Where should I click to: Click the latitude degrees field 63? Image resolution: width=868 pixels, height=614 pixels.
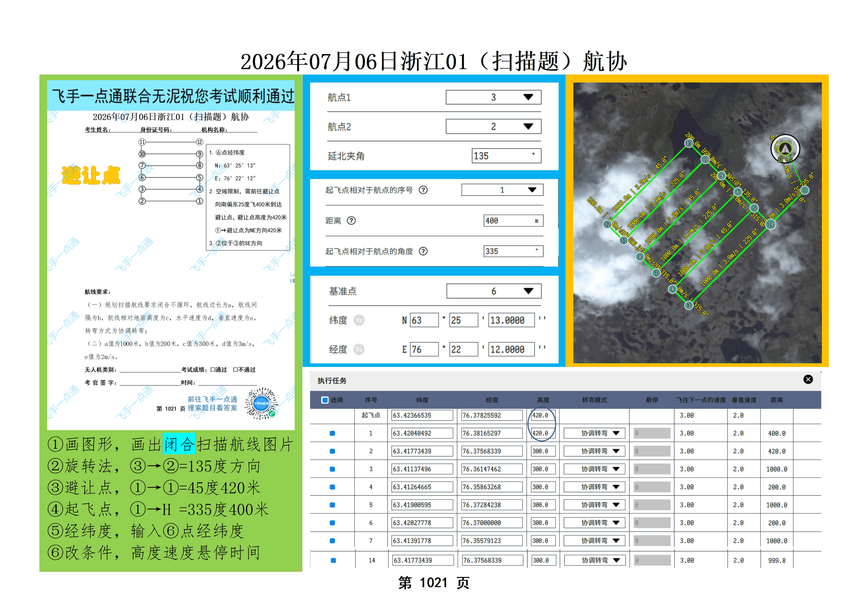coord(424,320)
